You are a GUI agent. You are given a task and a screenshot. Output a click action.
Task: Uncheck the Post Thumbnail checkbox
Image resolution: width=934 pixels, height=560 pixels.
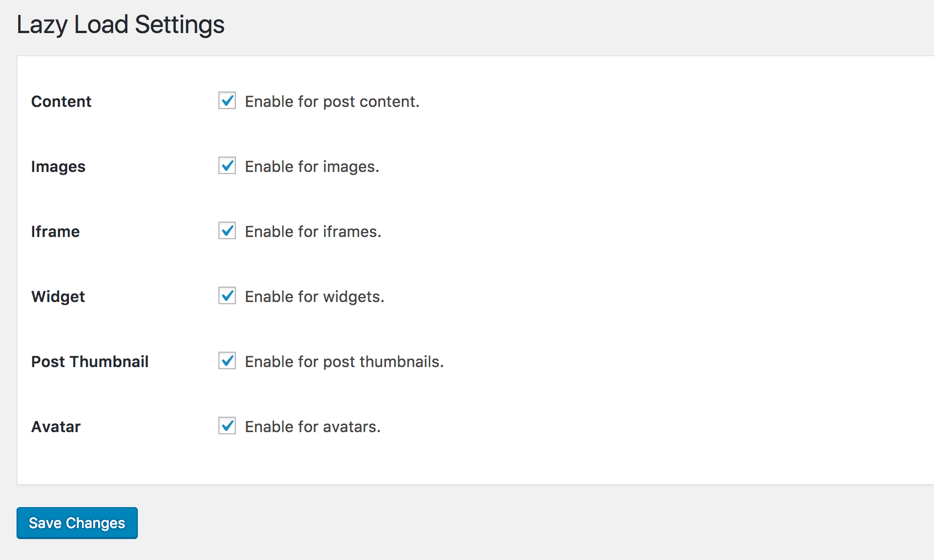227,361
